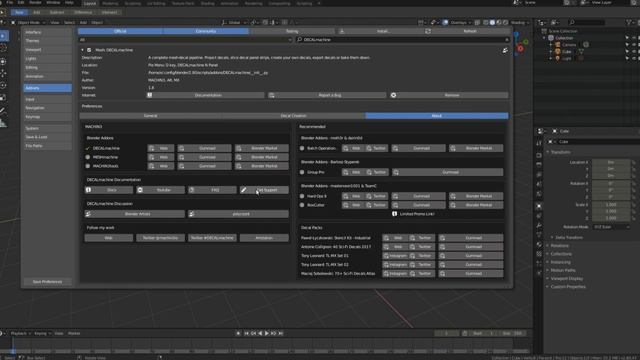Open MESHmachine Blender Market link
Viewport: 640px width, 360px height.
click(262, 157)
